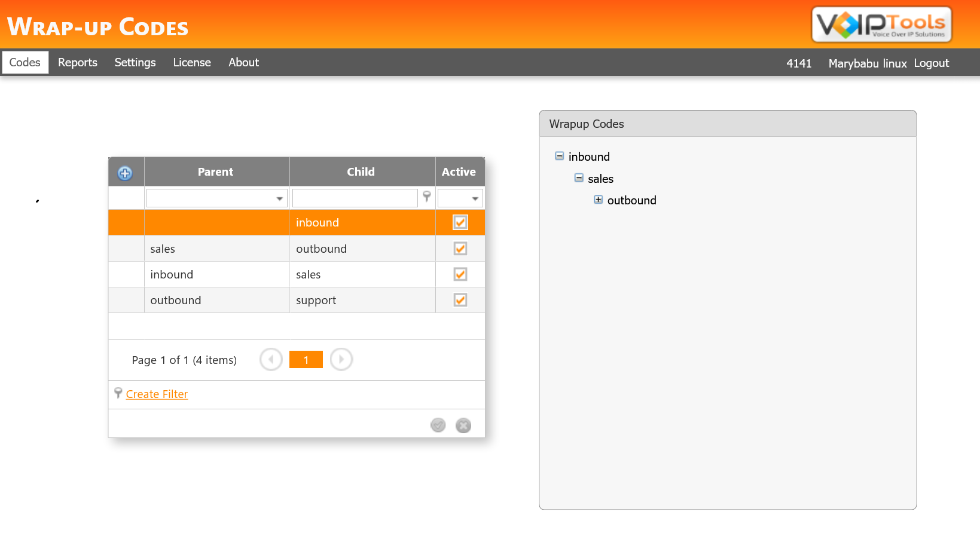
Task: Collapse the inbound tree node
Action: pos(559,156)
